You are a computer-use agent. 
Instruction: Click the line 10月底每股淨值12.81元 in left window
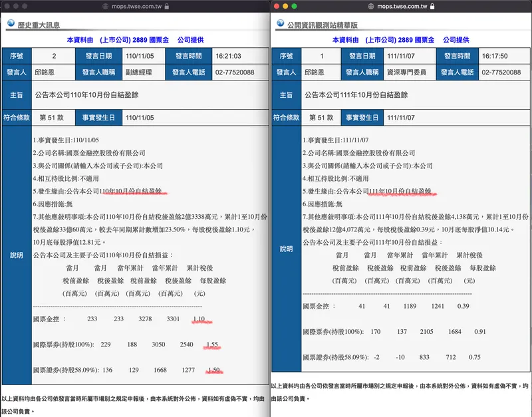tap(70, 242)
